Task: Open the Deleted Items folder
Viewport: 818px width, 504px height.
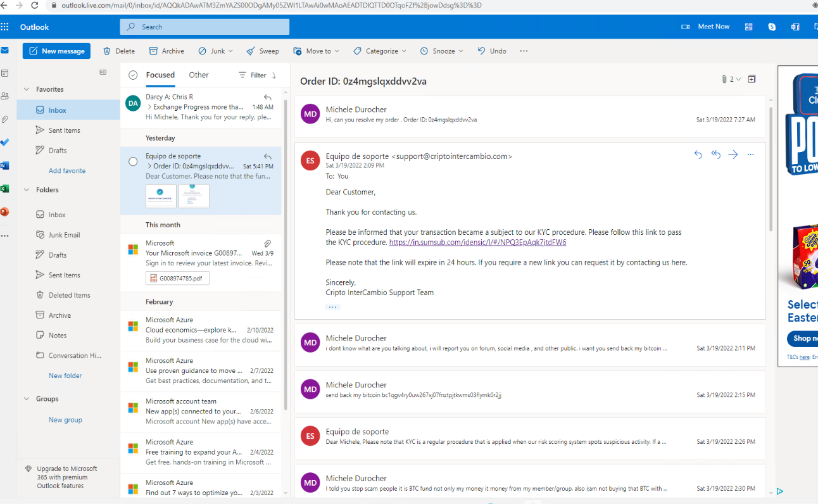Action: point(68,295)
